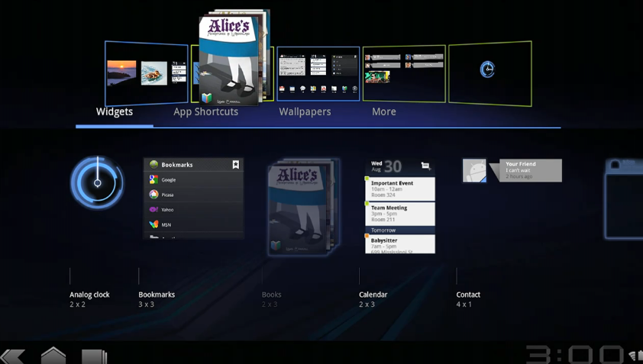Open the App Shortcuts tab
Viewport: 643px width, 364px height.
[x=205, y=111]
